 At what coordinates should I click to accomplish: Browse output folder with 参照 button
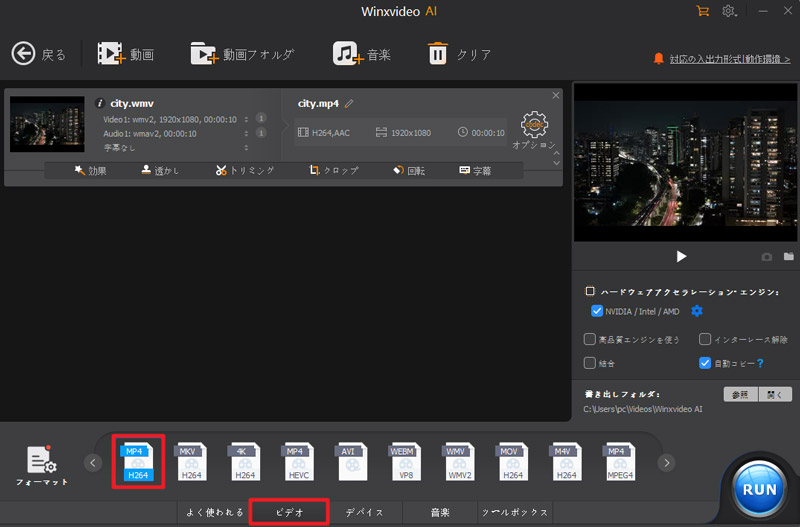pyautogui.click(x=740, y=394)
